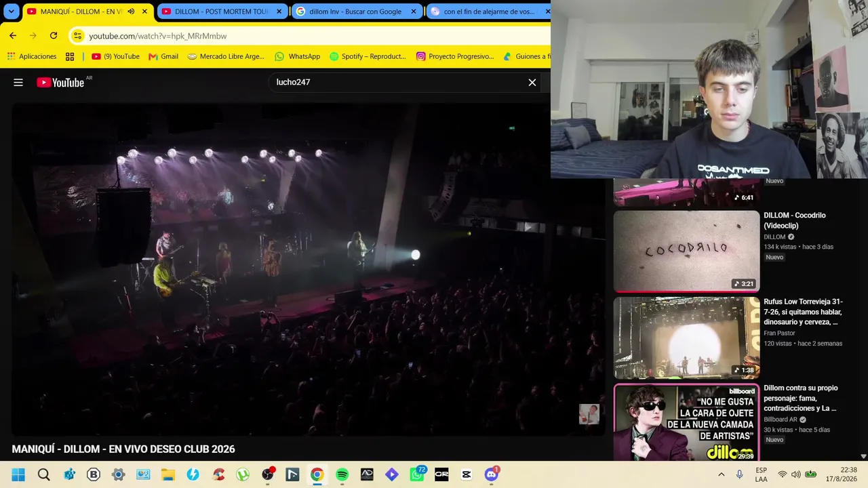Open Windows taskbar Search

(x=44, y=474)
